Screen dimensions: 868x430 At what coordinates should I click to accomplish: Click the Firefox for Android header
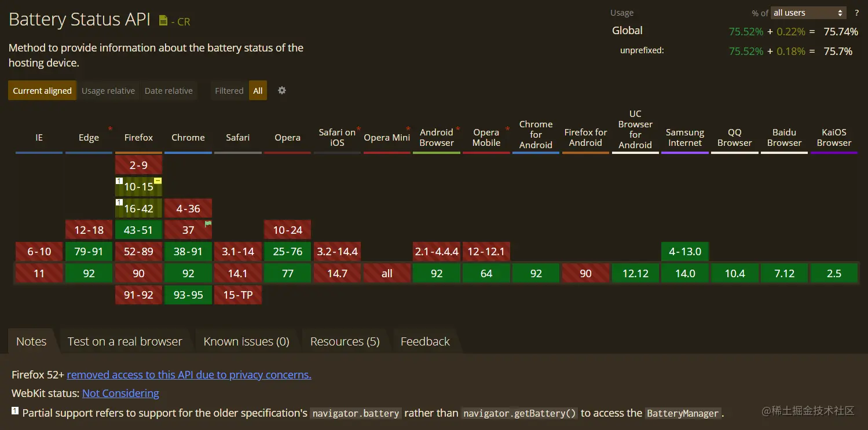(586, 137)
